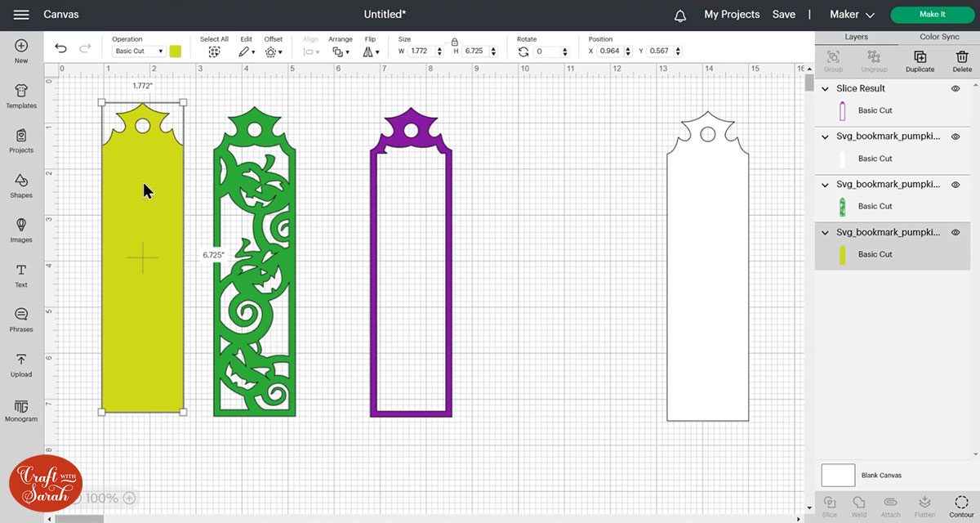Open notifications bell
980x523 pixels.
679,15
